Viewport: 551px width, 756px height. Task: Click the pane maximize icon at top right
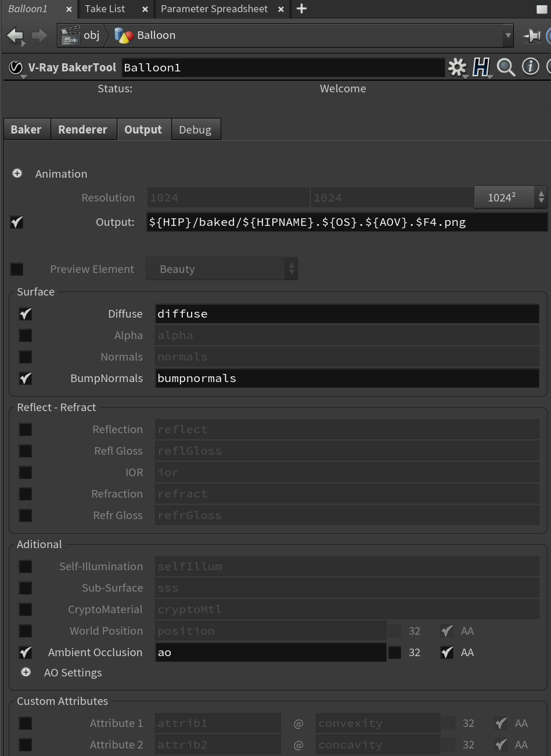(542, 9)
